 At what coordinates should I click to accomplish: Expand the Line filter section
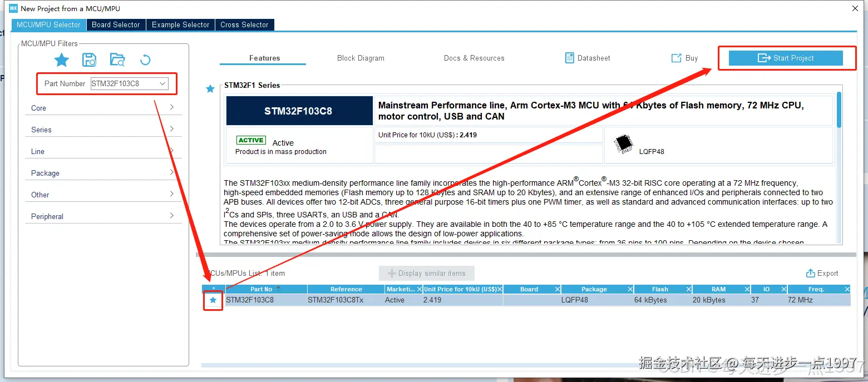coord(103,151)
